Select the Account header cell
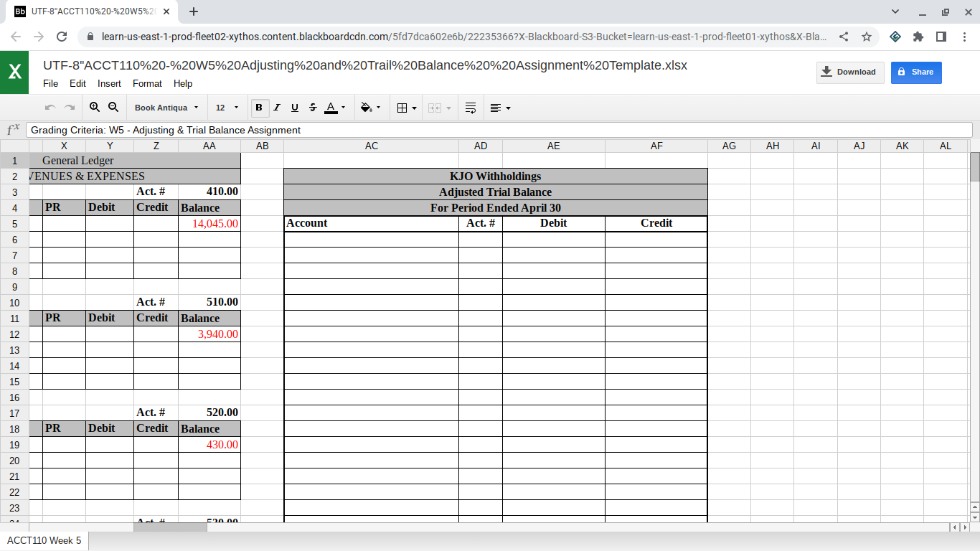980x551 pixels. click(x=371, y=223)
